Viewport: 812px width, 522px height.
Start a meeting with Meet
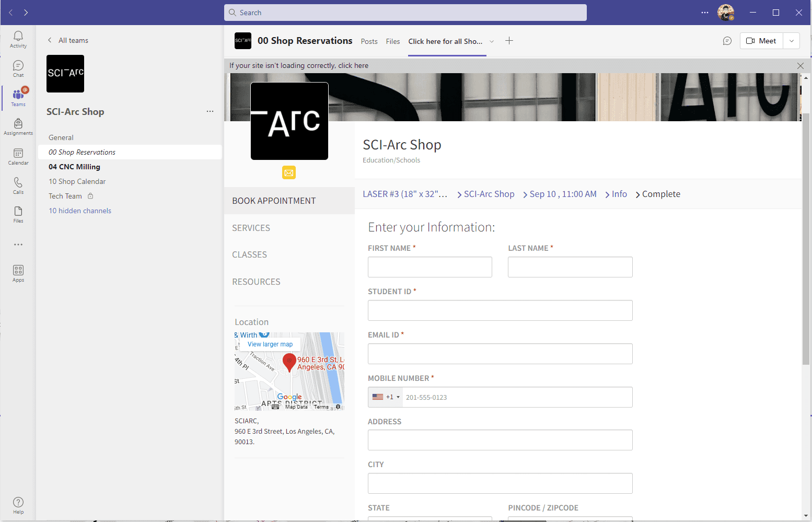tap(762, 41)
